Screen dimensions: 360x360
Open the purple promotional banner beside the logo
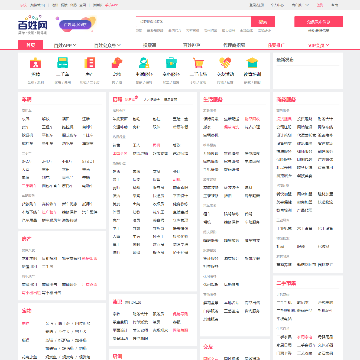pyautogui.click(x=76, y=24)
